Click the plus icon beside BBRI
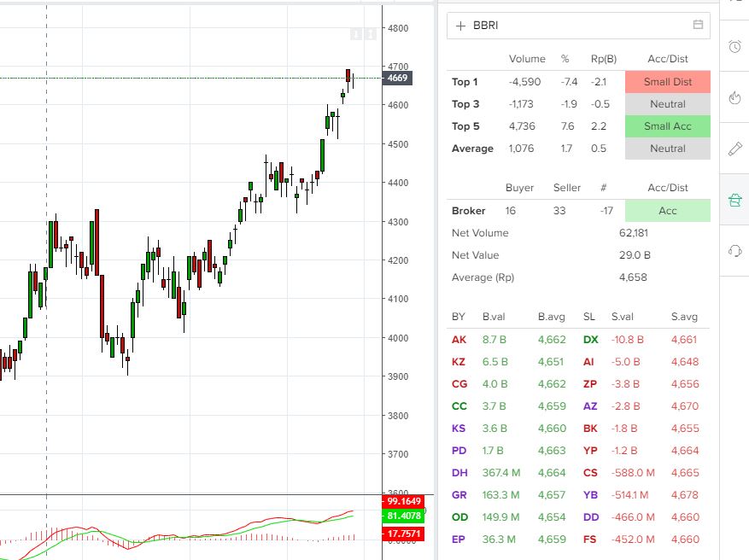The width and height of the screenshot is (749, 560). coord(460,26)
